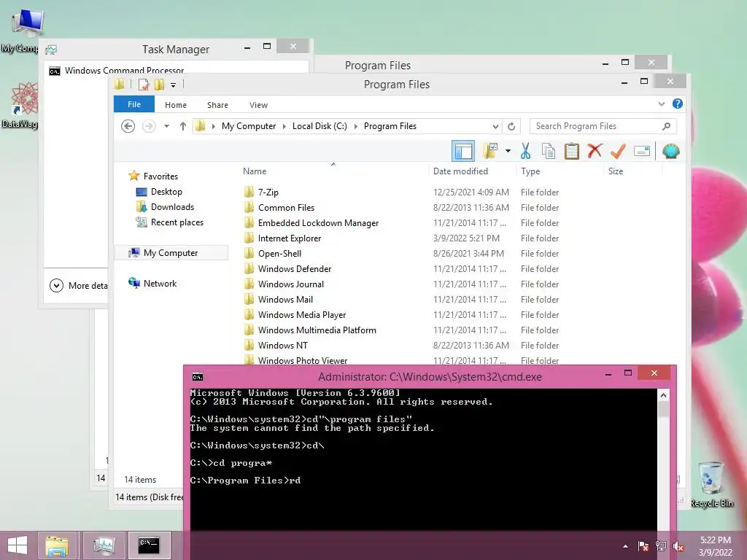Click the search magnifier icon in Explorer
Screen dimensions: 747x560
tap(667, 126)
